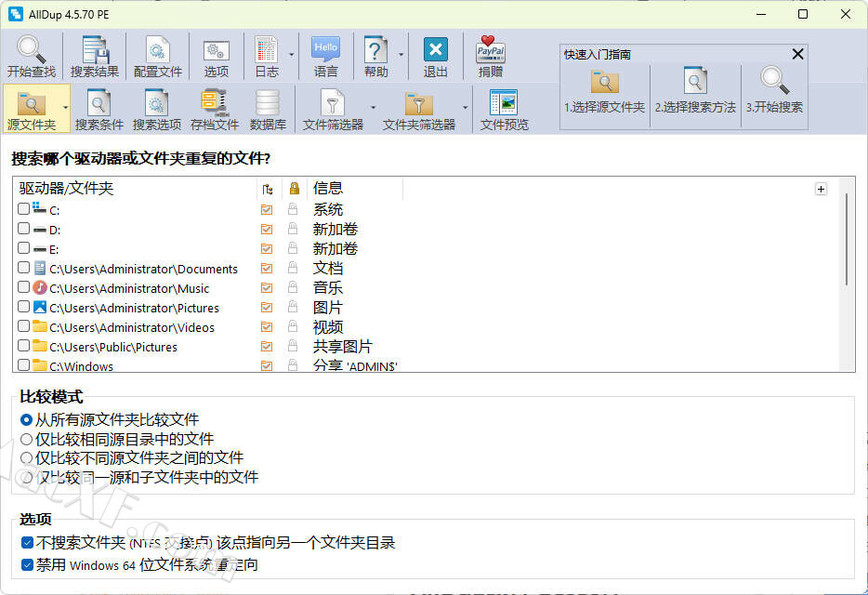Select 源文件夹 tab icon
The height and width of the screenshot is (595, 868).
click(31, 109)
